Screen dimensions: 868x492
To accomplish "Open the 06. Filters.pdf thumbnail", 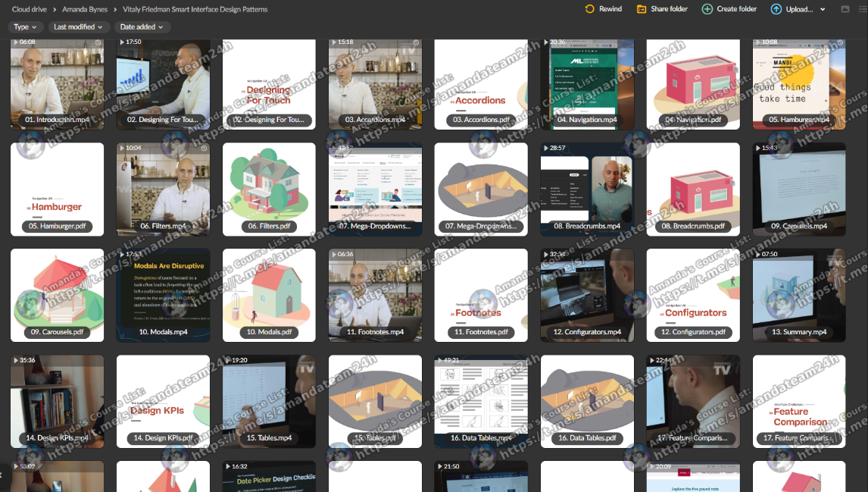I will pyautogui.click(x=269, y=189).
